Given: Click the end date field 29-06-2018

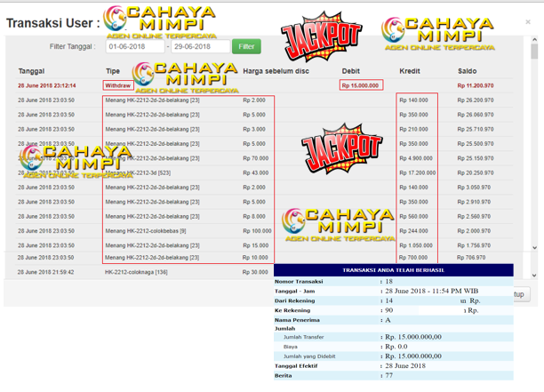Looking at the screenshot, I should click(x=201, y=46).
